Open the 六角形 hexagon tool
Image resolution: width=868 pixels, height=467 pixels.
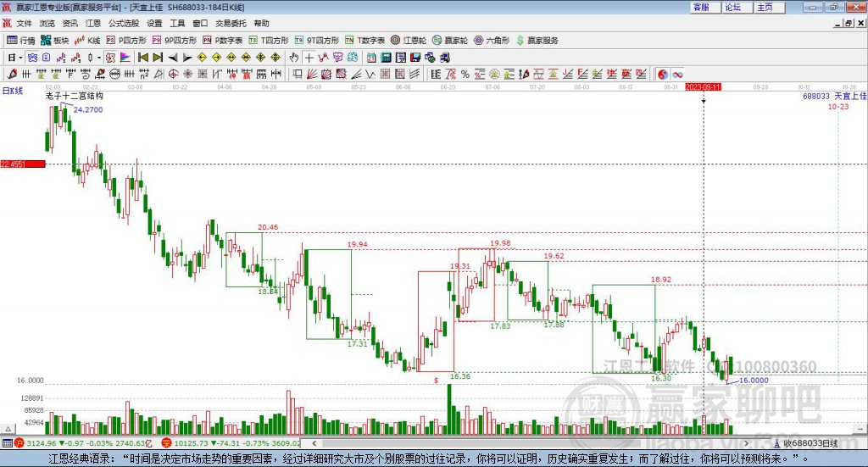[x=492, y=41]
